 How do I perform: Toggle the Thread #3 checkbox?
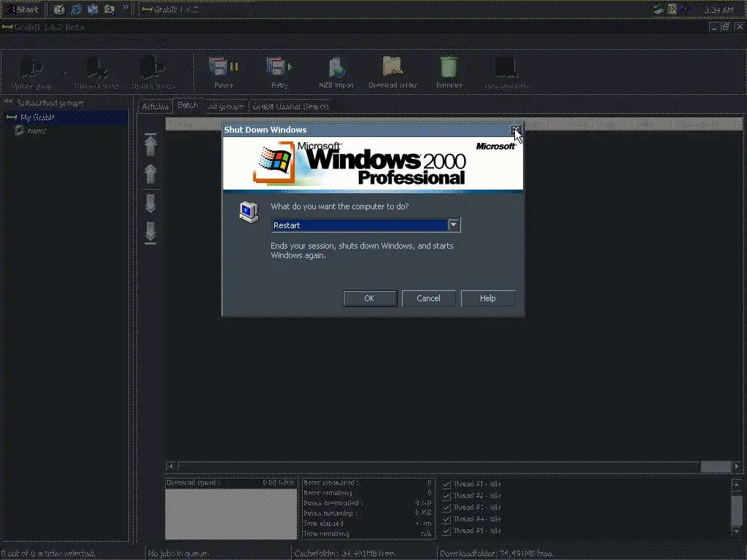pyautogui.click(x=446, y=507)
